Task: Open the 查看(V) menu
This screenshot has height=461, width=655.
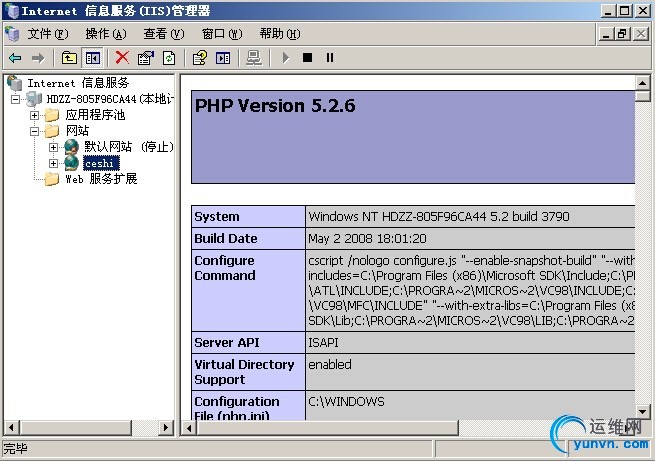Action: [x=164, y=34]
